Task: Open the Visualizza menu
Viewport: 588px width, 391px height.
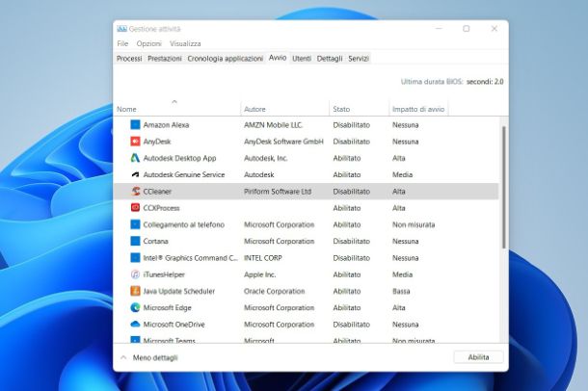Action: [185, 43]
